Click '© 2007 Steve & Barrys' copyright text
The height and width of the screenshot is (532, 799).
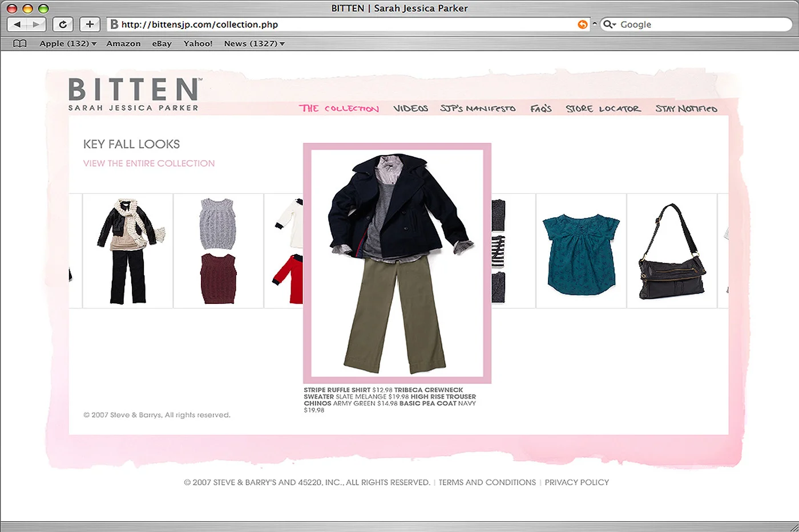pos(157,415)
